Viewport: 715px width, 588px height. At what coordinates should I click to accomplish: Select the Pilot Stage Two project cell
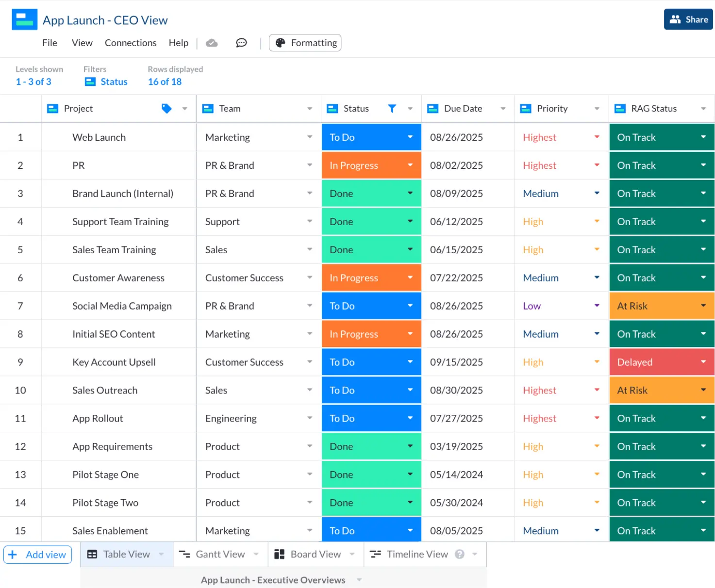(119, 503)
